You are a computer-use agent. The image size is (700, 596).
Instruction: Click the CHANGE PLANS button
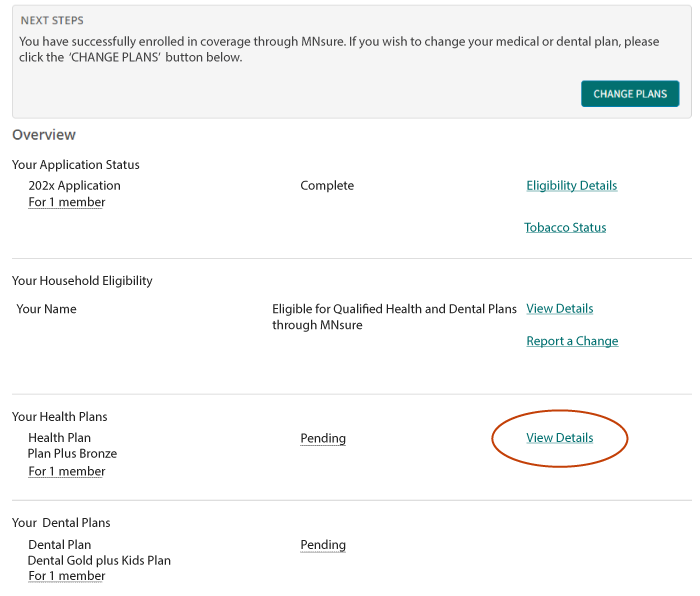point(630,94)
